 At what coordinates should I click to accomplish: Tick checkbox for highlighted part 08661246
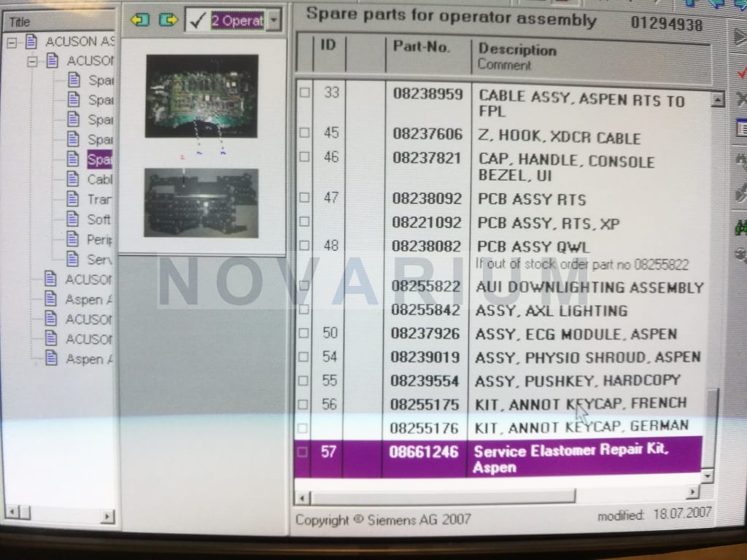point(302,451)
